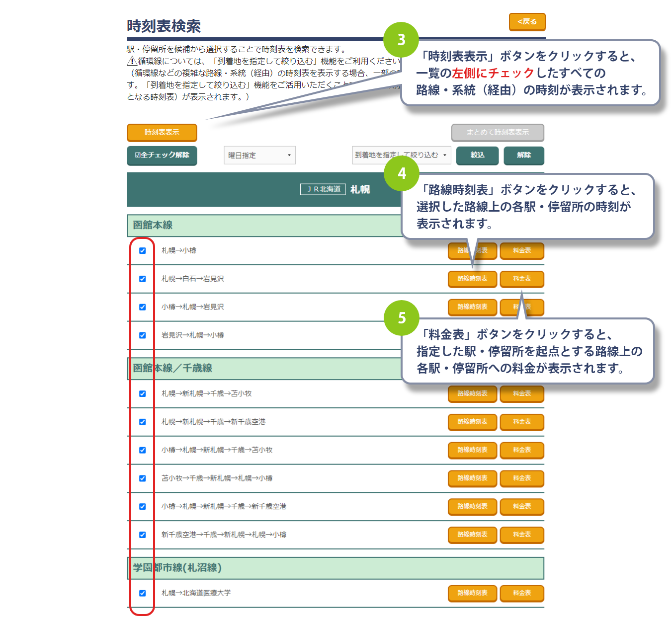Screen dimensions: 672x621
Task: Uncheck the 小樽→札幌→新札幌→千歳→新千歳空港 checkbox
Action: pos(143,507)
